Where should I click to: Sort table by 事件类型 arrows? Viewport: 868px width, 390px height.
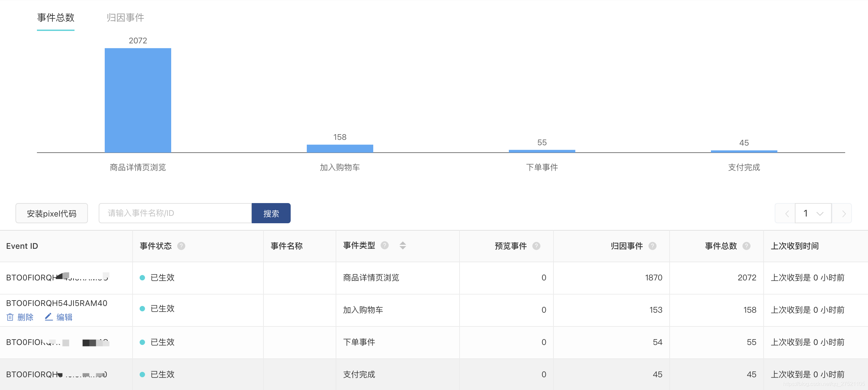pyautogui.click(x=403, y=245)
